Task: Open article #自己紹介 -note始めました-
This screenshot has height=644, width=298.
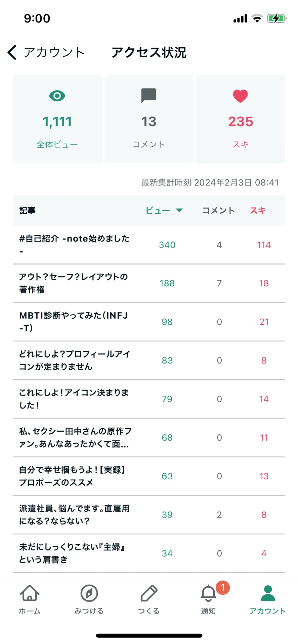Action: pyautogui.click(x=149, y=245)
